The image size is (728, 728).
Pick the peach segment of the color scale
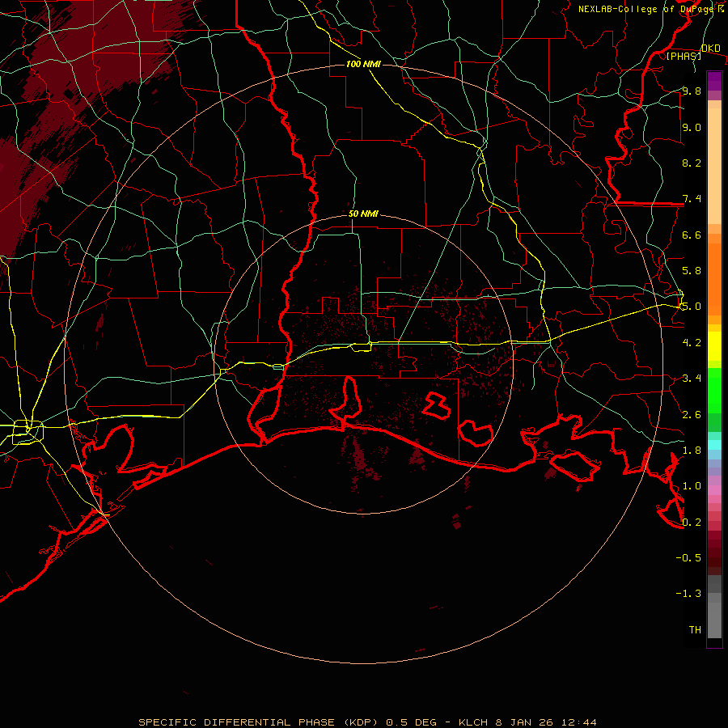coord(714,166)
